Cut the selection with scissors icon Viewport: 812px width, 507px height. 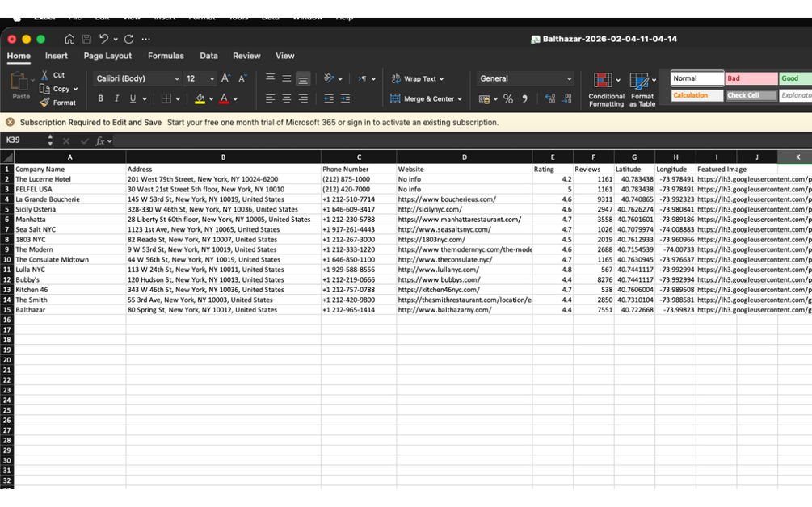coord(44,75)
